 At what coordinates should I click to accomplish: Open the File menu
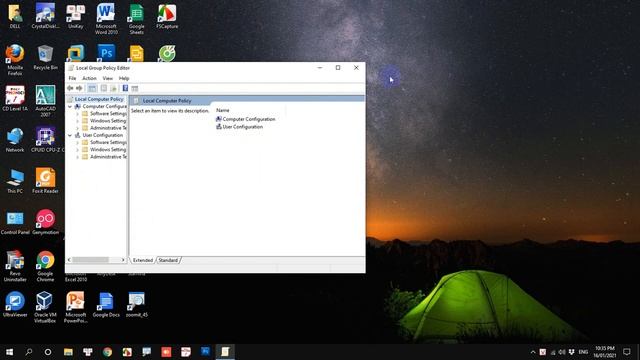[x=72, y=78]
